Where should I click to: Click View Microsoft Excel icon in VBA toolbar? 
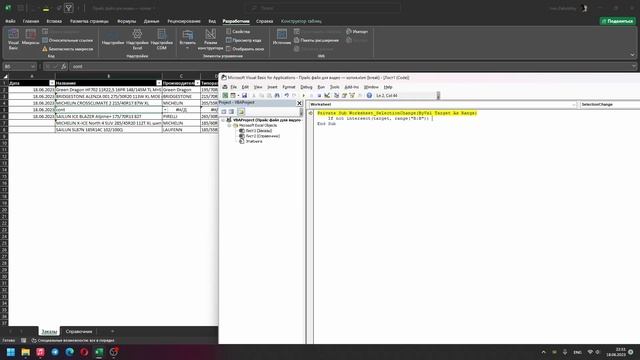pos(225,96)
